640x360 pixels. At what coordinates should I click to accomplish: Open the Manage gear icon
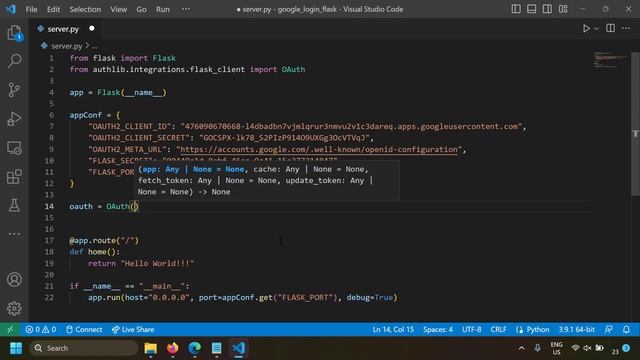14,309
